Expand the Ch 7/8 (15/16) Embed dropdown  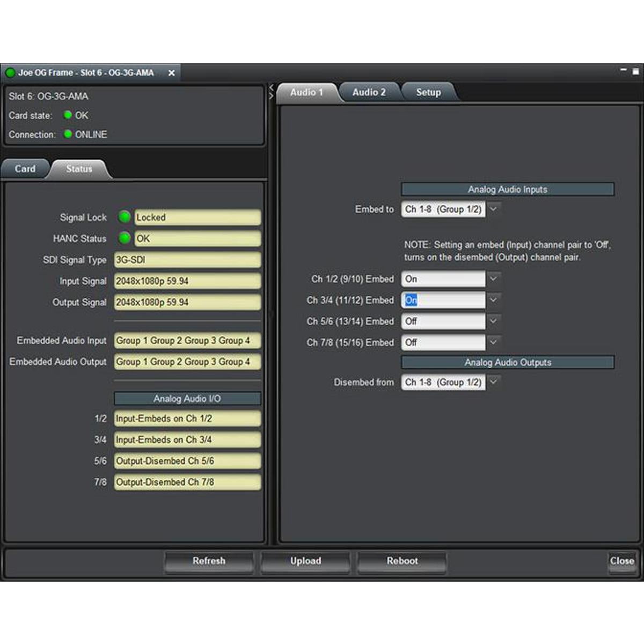click(493, 342)
